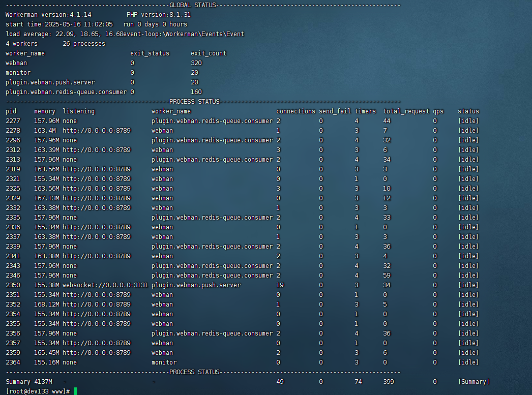Image resolution: width=532 pixels, height=395 pixels.
Task: Click memory 165.45M for pid 2359
Action: [x=46, y=353]
